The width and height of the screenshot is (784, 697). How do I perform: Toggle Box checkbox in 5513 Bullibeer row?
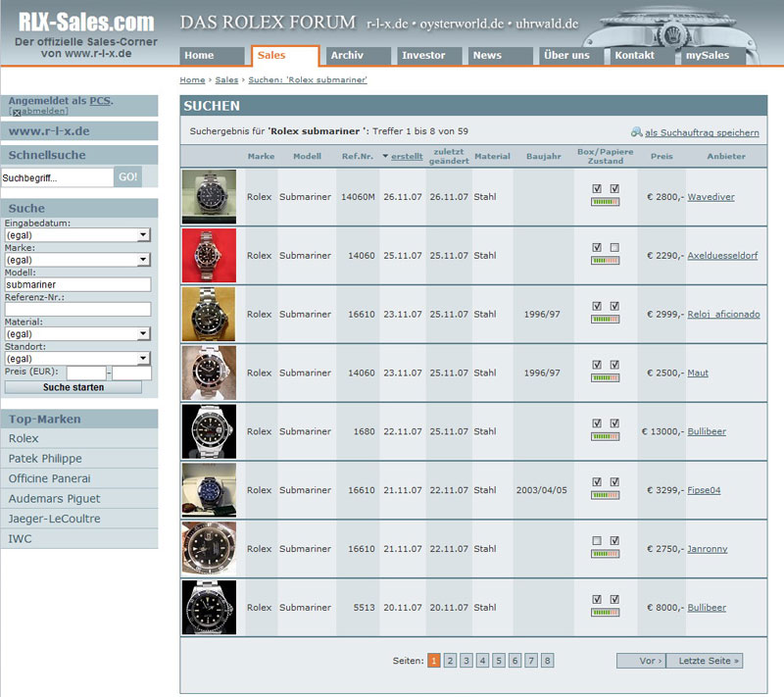(597, 599)
